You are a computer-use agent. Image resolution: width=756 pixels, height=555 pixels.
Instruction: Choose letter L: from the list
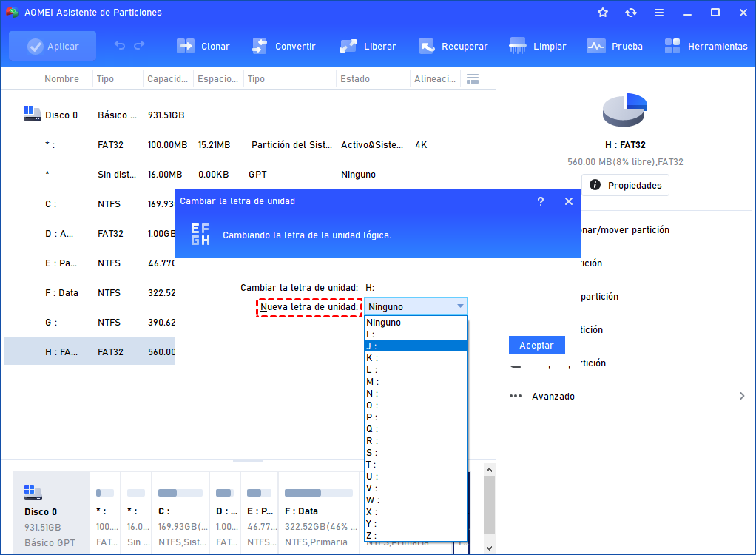(416, 370)
